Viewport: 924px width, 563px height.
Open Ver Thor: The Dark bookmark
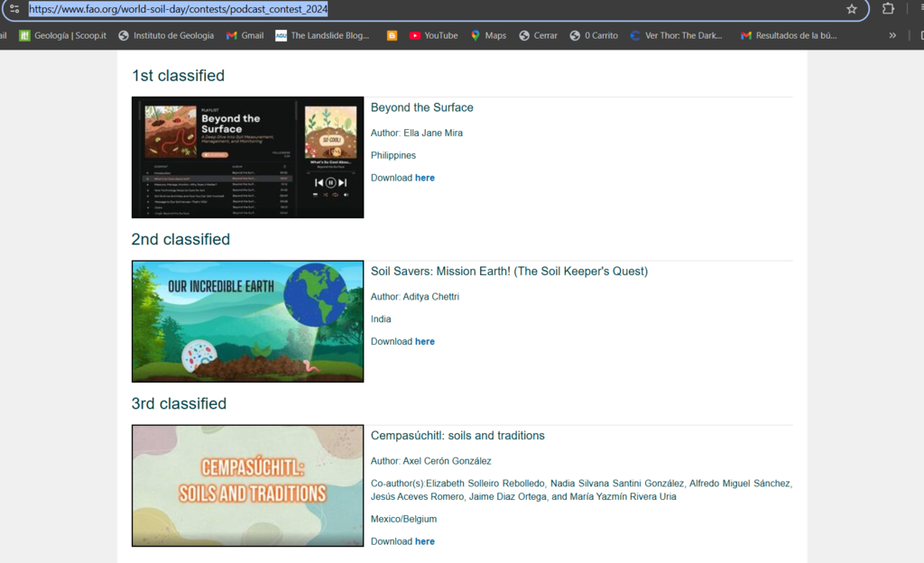[x=676, y=35]
